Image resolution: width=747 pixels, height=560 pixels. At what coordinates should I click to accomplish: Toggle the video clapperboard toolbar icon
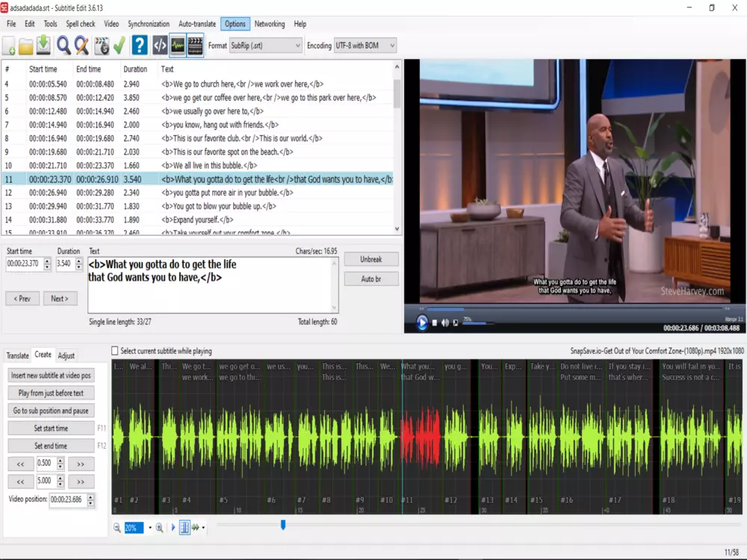pyautogui.click(x=196, y=46)
